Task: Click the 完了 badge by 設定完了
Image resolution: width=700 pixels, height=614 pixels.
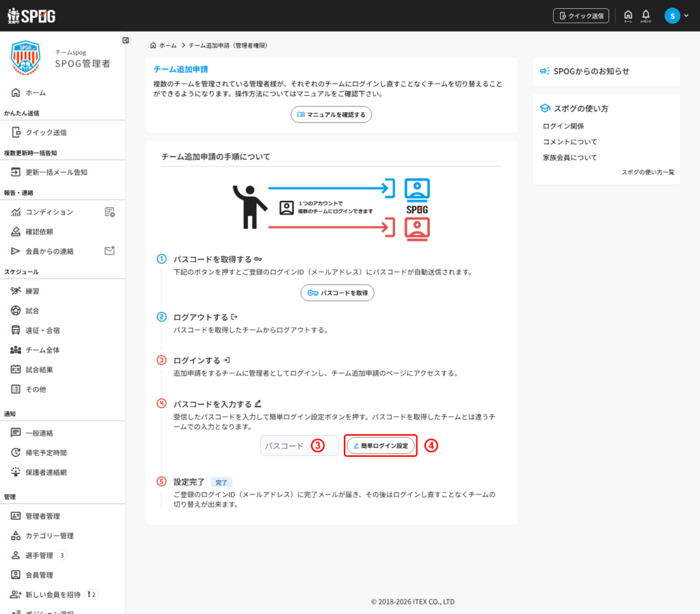Action: coord(221,482)
